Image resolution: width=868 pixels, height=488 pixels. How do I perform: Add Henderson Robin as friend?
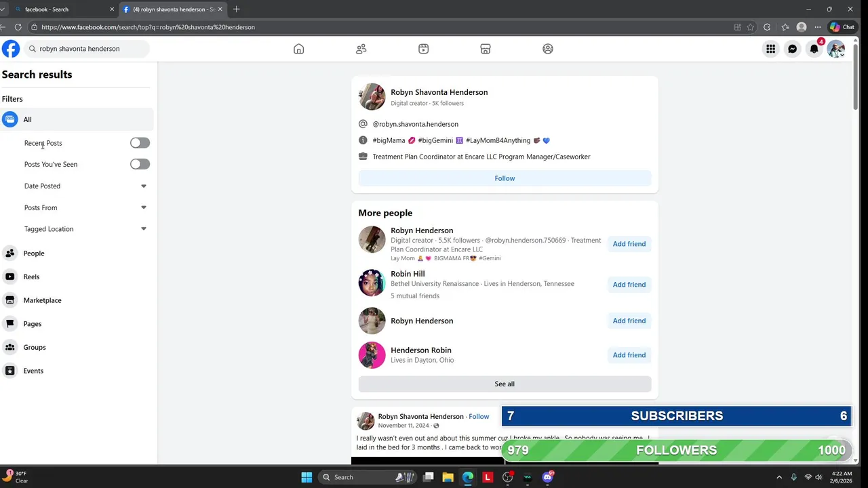tap(629, 355)
